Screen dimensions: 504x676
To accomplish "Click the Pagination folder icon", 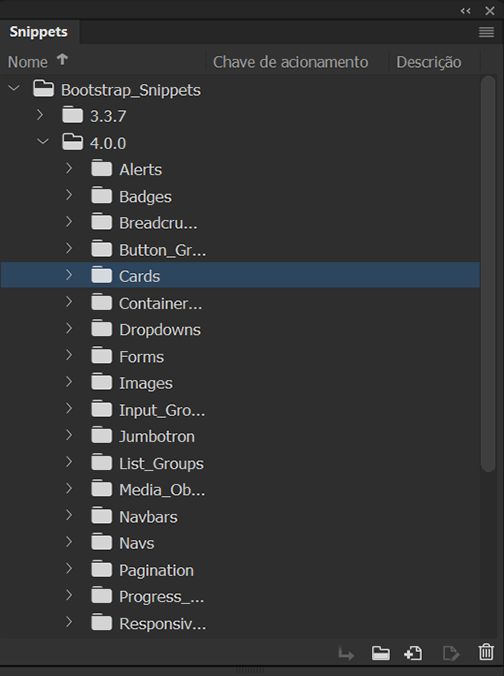I will pyautogui.click(x=102, y=569).
